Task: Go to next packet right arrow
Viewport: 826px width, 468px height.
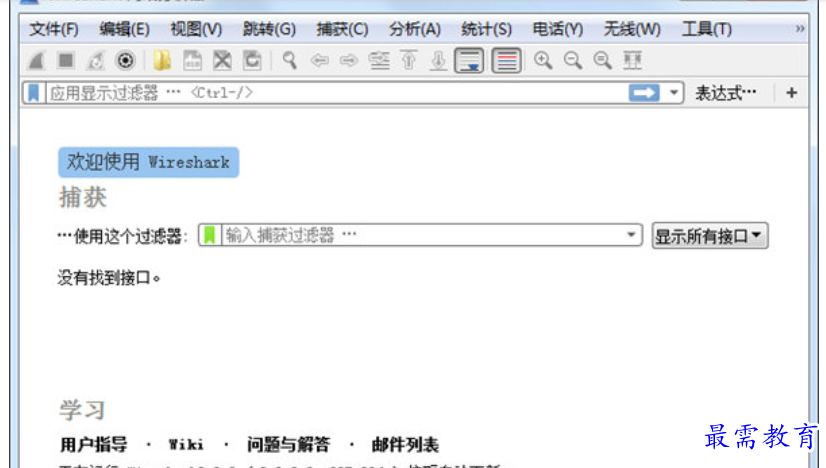Action: tap(349, 61)
